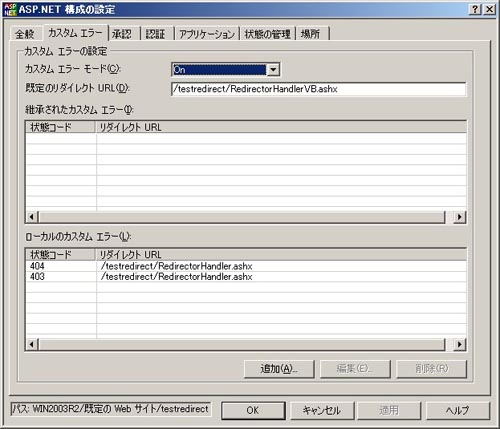Screen dimensions: 500x429
Task: Click right scroll arrow of inherited errors list
Action: pos(460,217)
